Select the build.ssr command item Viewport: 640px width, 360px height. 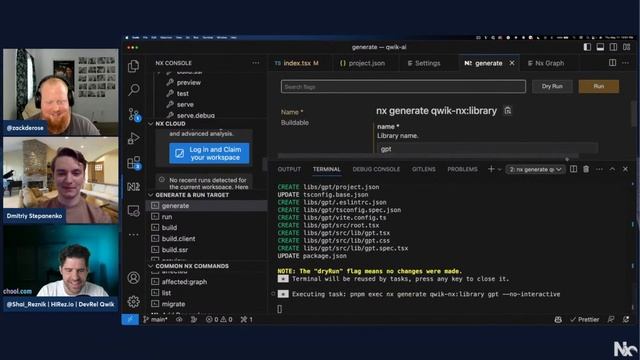(x=207, y=250)
